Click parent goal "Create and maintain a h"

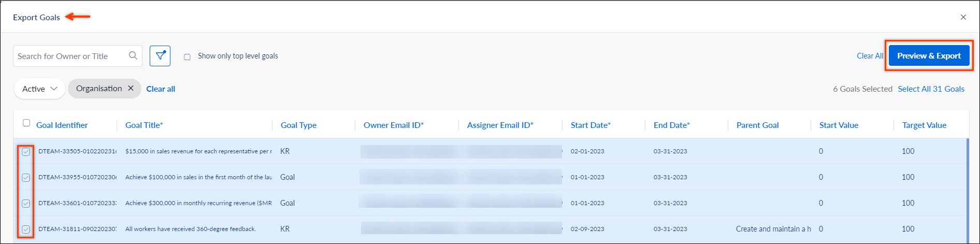[x=773, y=229]
